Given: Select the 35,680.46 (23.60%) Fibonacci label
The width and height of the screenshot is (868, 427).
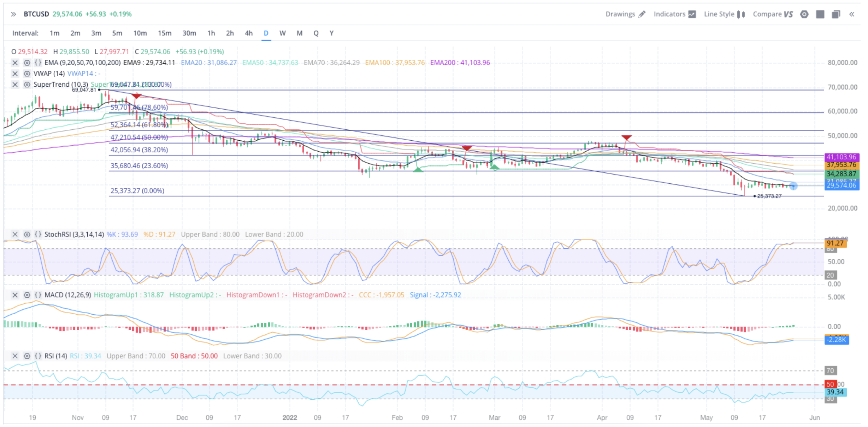Looking at the screenshot, I should coord(139,166).
